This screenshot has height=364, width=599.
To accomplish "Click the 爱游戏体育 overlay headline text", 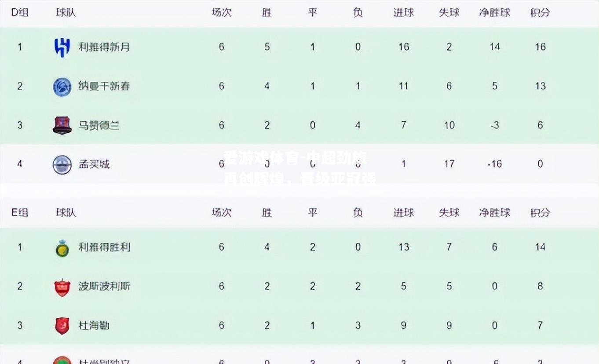I will click(x=300, y=169).
